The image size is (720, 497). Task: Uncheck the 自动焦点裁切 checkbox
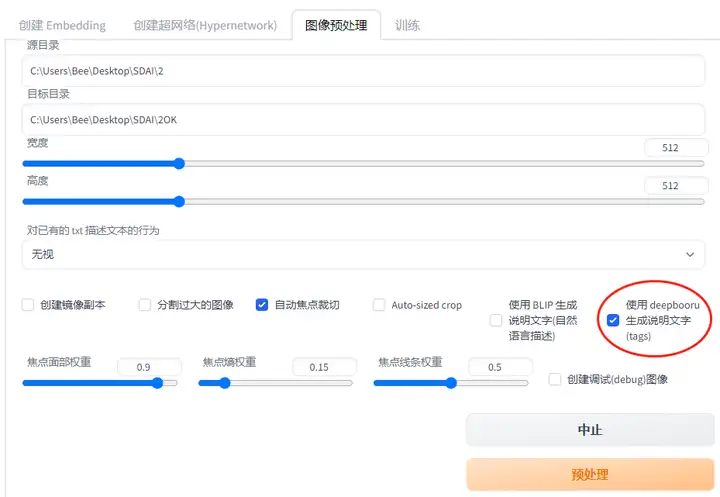(262, 305)
